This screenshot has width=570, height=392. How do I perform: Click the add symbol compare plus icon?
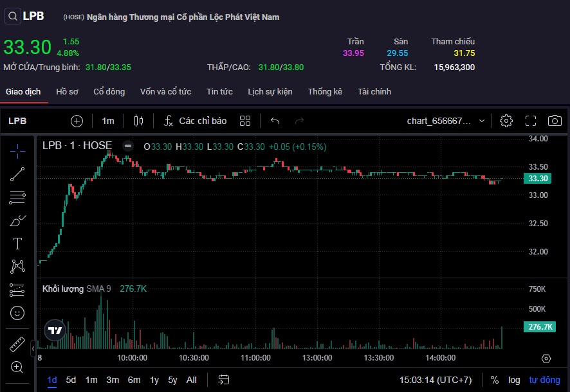pos(77,121)
